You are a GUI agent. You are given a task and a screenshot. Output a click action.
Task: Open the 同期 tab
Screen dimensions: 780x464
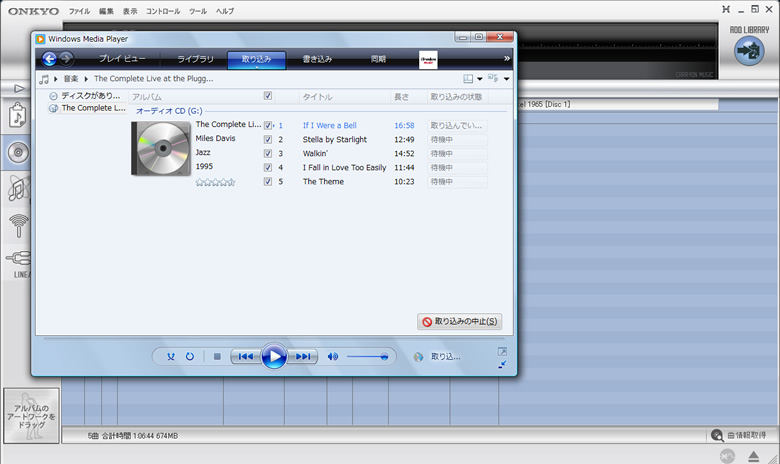click(x=378, y=59)
